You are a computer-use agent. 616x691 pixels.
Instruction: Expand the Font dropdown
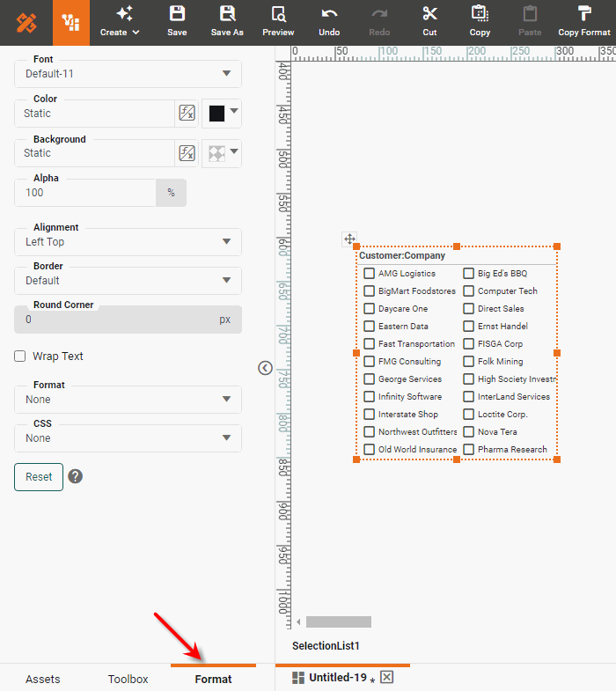coord(128,73)
